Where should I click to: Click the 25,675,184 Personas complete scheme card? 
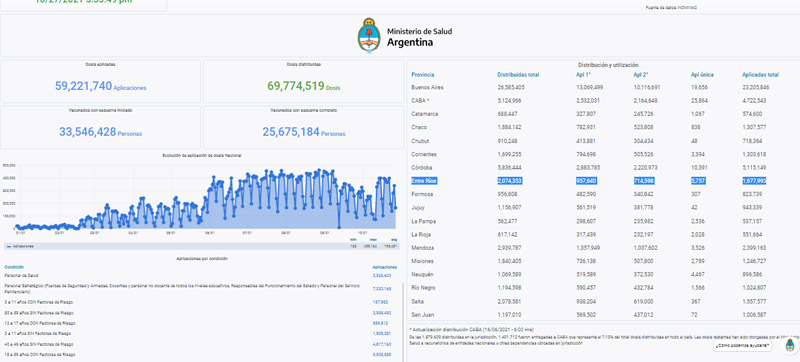[x=304, y=127]
